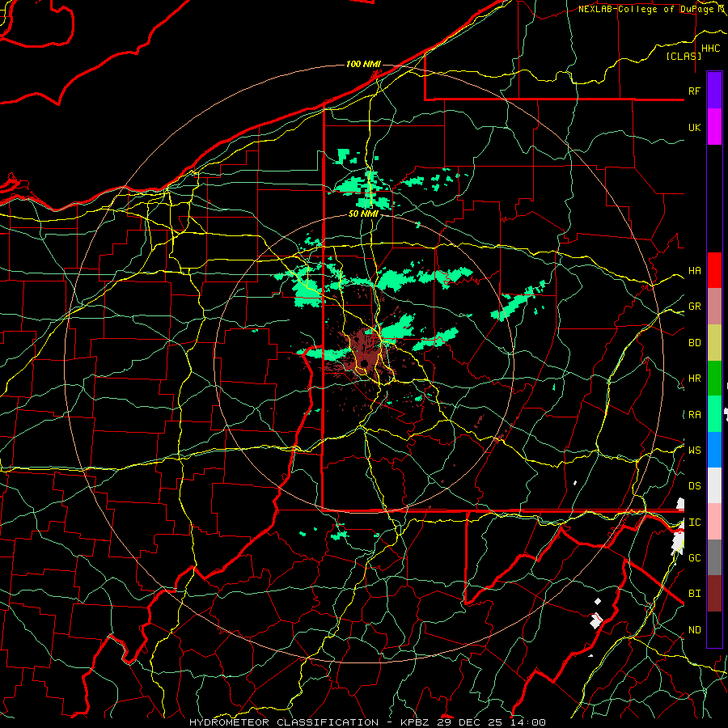Click the GR salmon legend swatch
This screenshot has width=728, height=728.
click(714, 307)
